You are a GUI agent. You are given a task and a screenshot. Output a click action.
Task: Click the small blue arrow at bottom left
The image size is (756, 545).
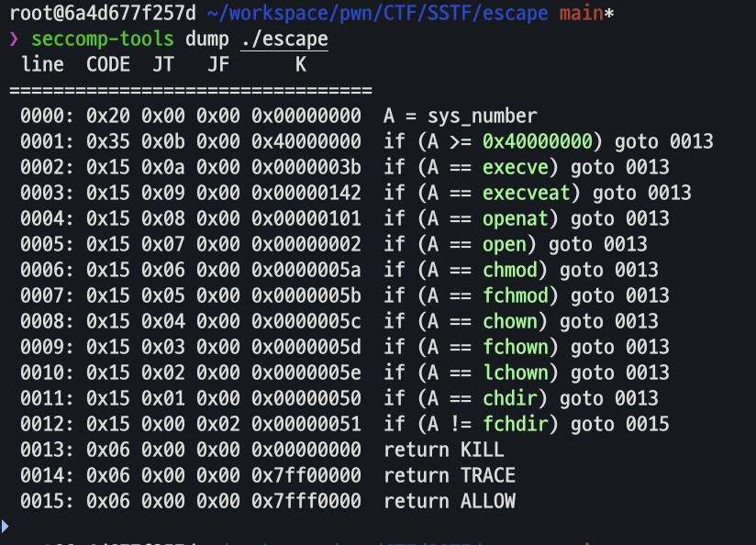5,526
